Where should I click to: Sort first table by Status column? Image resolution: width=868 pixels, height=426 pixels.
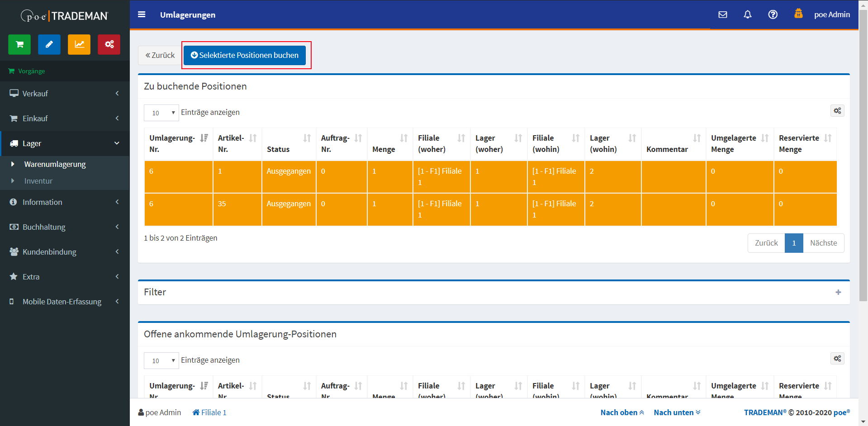pyautogui.click(x=307, y=138)
